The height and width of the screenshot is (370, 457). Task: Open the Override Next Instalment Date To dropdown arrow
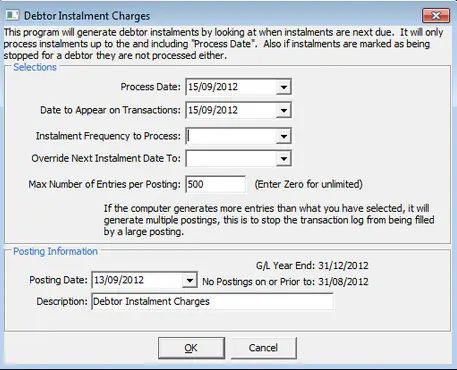pyautogui.click(x=284, y=159)
